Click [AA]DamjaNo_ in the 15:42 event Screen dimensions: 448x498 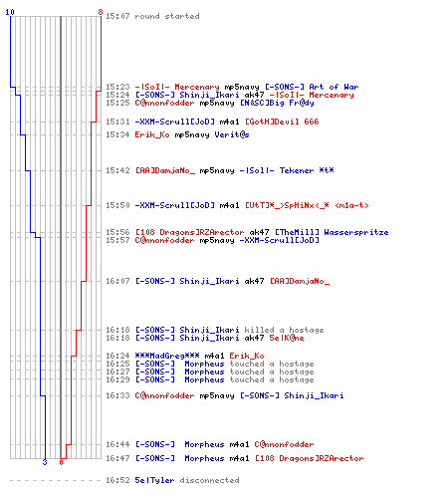[164, 170]
